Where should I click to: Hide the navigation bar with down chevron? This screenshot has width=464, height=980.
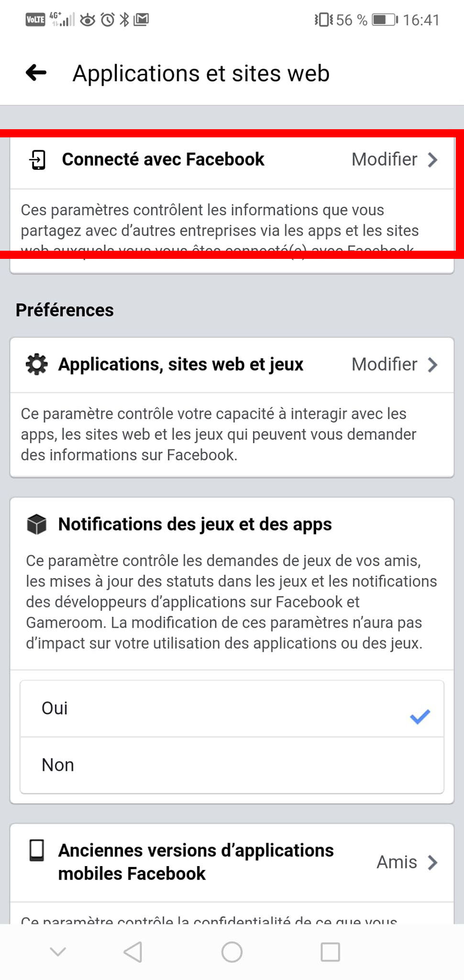coord(58,952)
